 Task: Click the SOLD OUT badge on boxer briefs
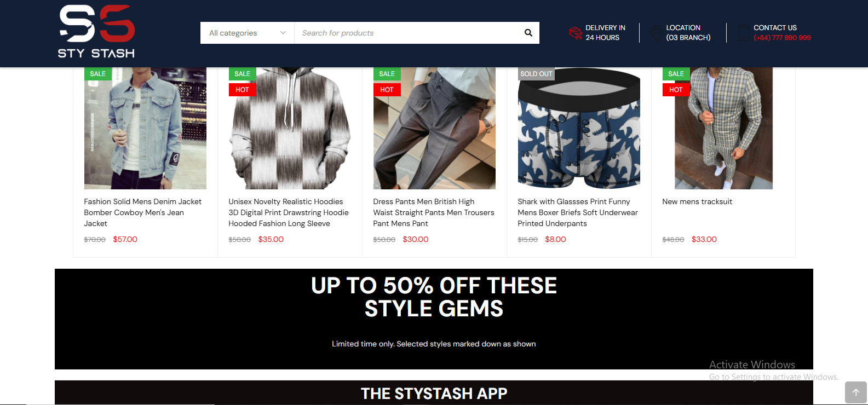tap(536, 74)
